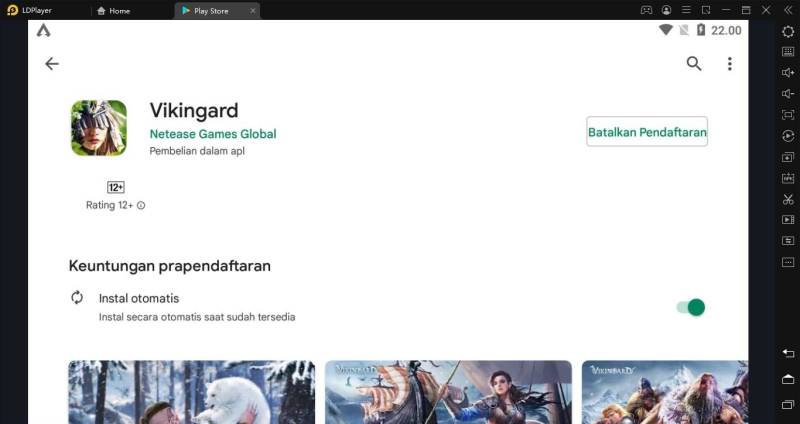Open more tools ellipsis sidebar icon

788,262
